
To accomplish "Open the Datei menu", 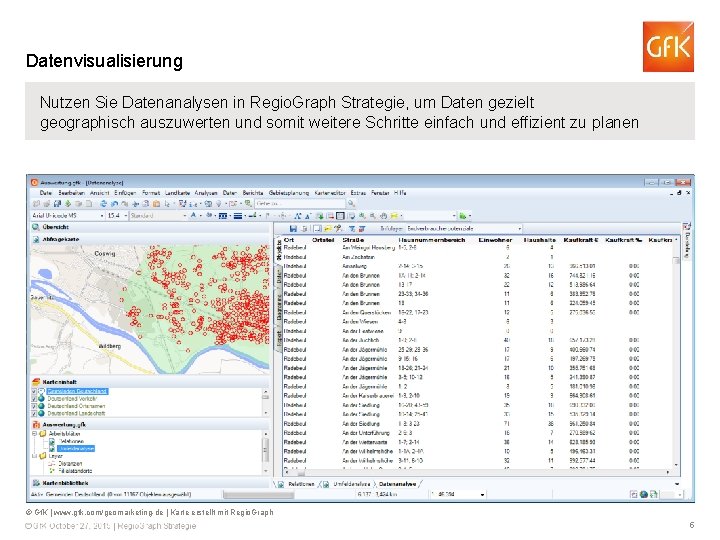I will [x=46, y=193].
